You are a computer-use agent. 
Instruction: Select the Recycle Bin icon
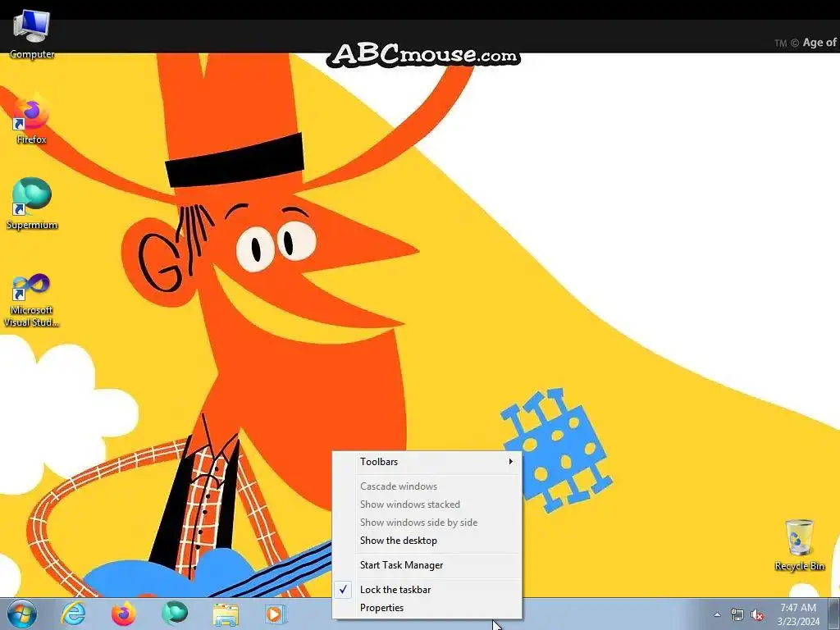click(799, 545)
